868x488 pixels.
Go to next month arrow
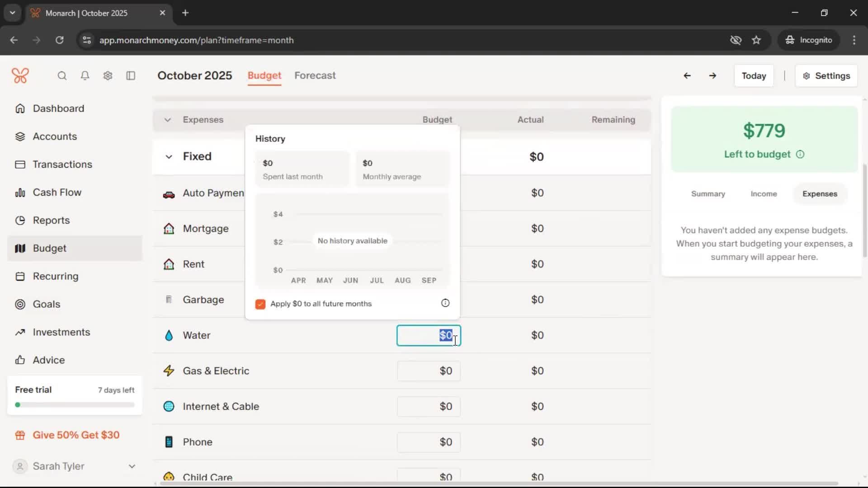(712, 76)
